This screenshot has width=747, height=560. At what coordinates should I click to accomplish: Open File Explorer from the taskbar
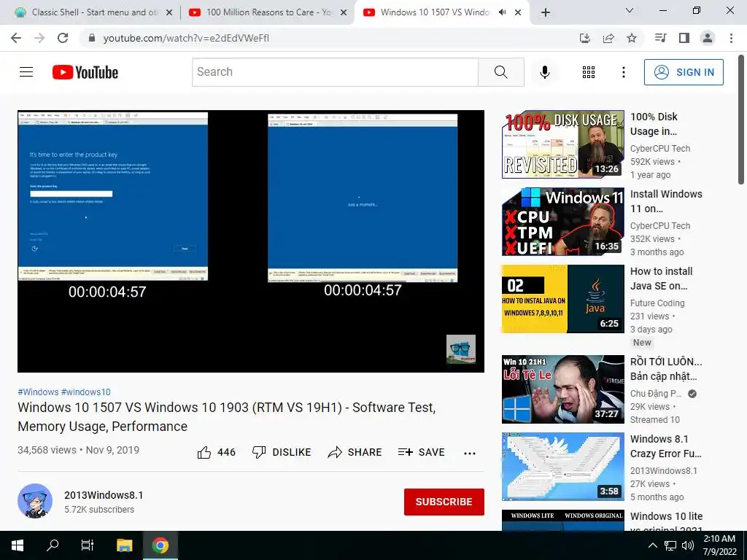(124, 545)
